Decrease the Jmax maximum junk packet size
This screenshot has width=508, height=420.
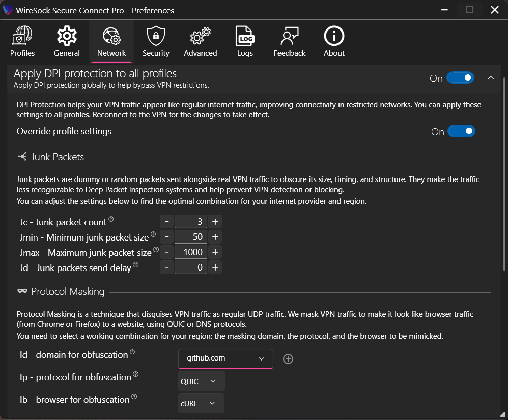(x=166, y=252)
